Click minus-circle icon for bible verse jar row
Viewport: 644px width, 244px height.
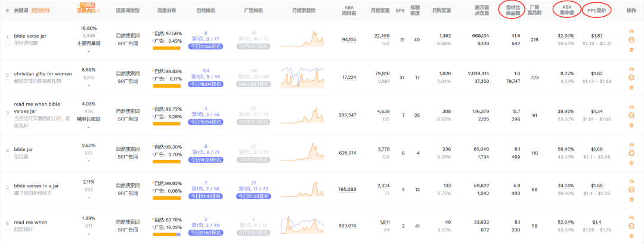point(631,40)
